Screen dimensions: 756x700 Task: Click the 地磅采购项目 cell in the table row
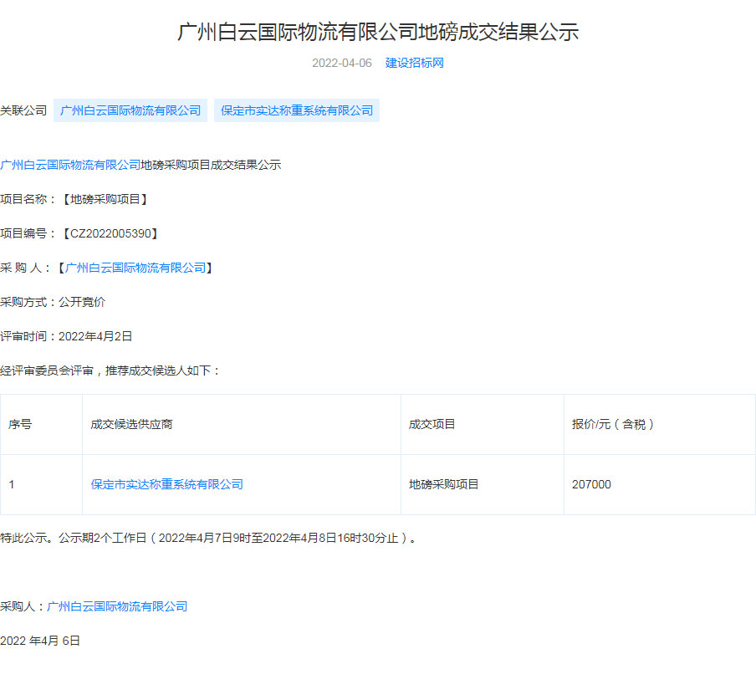tap(443, 484)
